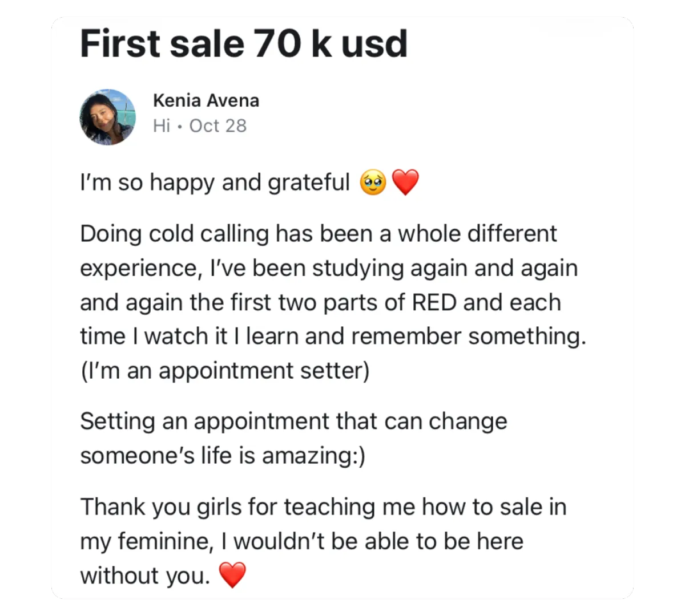Click the line starting 'Thank you girls for teaching'
Viewport: 685px width, 616px height.
pyautogui.click(x=323, y=507)
